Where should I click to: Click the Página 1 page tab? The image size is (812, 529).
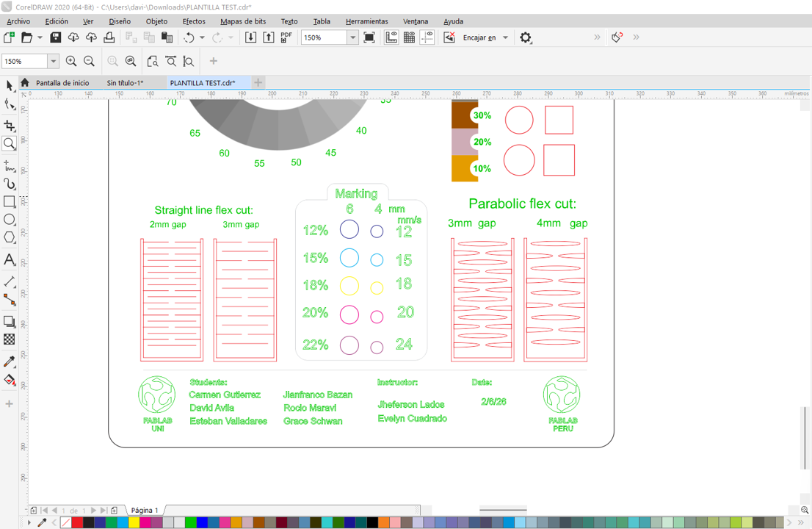(x=145, y=511)
